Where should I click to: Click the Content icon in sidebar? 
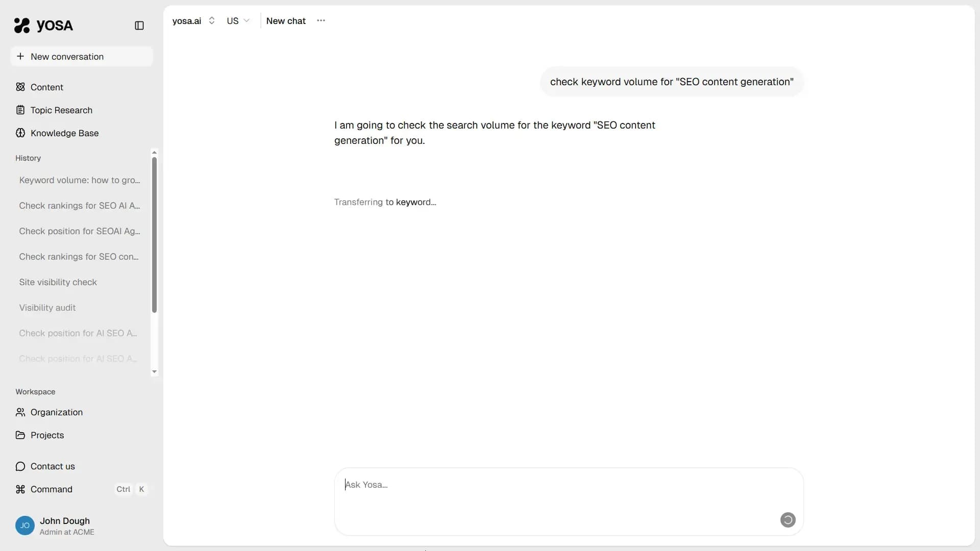click(x=20, y=87)
